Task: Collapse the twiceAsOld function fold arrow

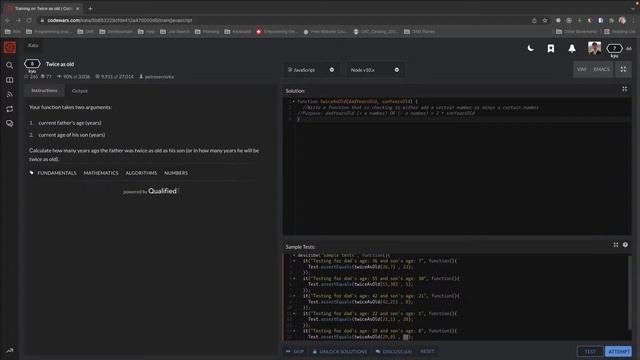Action: (x=293, y=101)
